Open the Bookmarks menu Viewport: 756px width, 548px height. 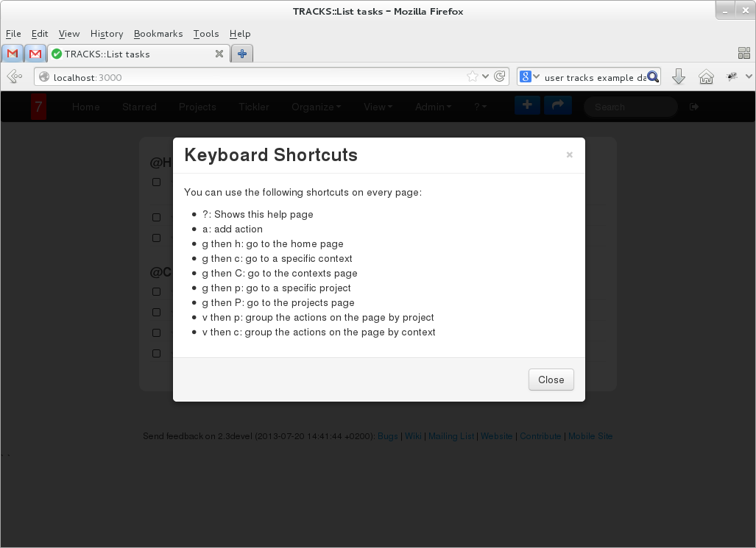[x=158, y=33]
